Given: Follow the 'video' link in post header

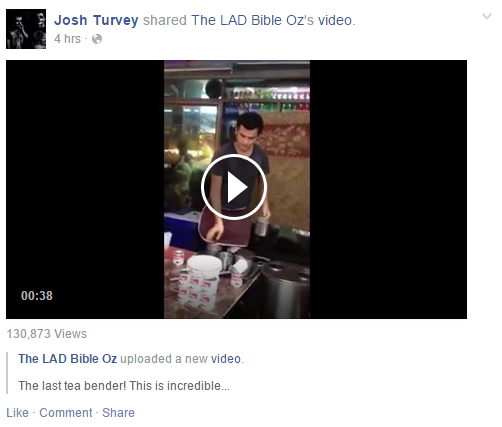Looking at the screenshot, I should (335, 20).
